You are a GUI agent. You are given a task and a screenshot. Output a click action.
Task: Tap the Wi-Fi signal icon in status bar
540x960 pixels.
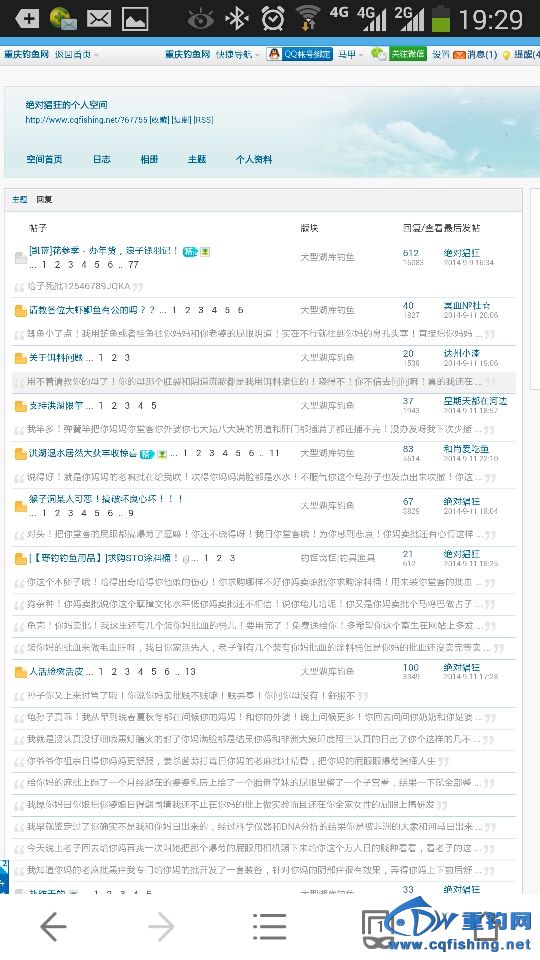308,19
